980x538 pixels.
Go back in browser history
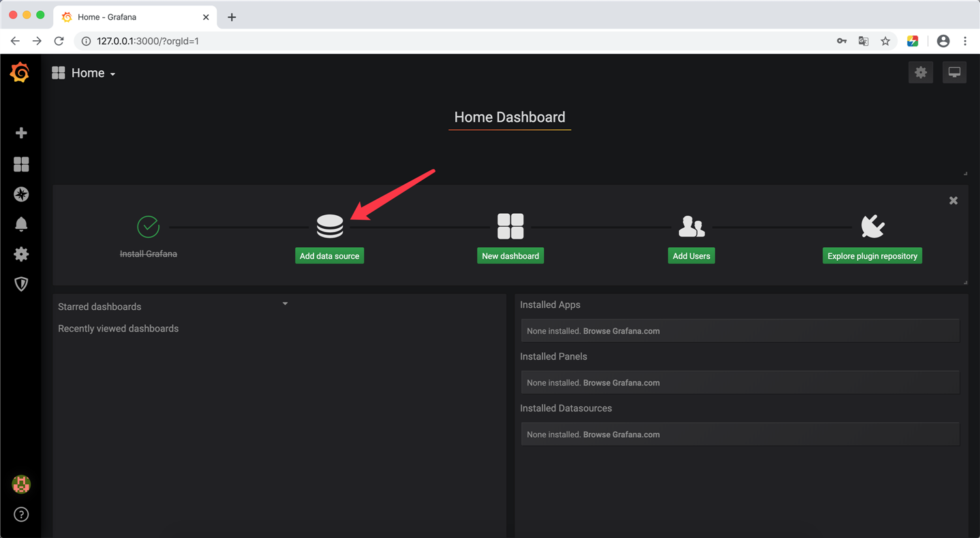pyautogui.click(x=15, y=41)
